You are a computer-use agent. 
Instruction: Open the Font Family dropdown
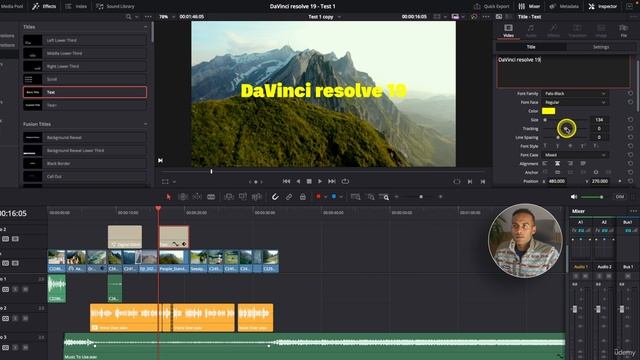click(x=575, y=93)
